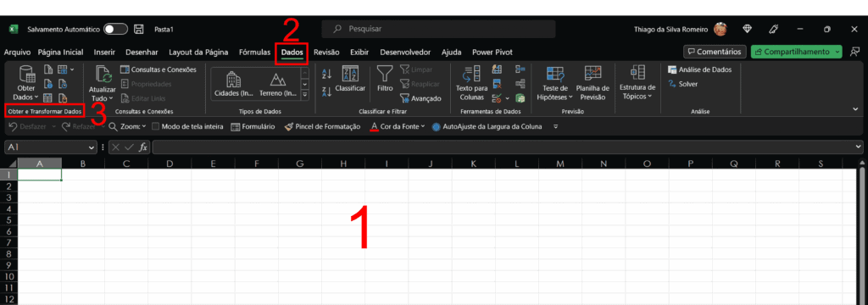Open the Classificar sort dialog
The height and width of the screenshot is (305, 868).
tap(350, 79)
